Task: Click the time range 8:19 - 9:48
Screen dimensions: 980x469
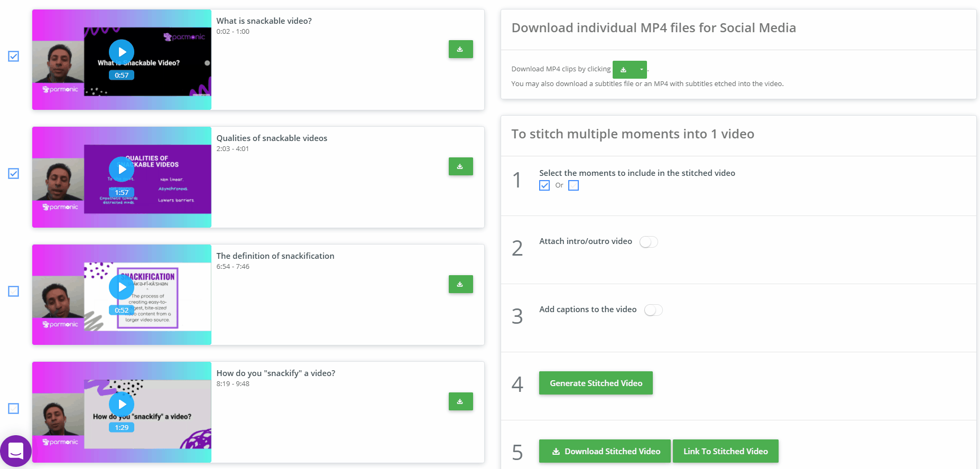Action: point(233,384)
